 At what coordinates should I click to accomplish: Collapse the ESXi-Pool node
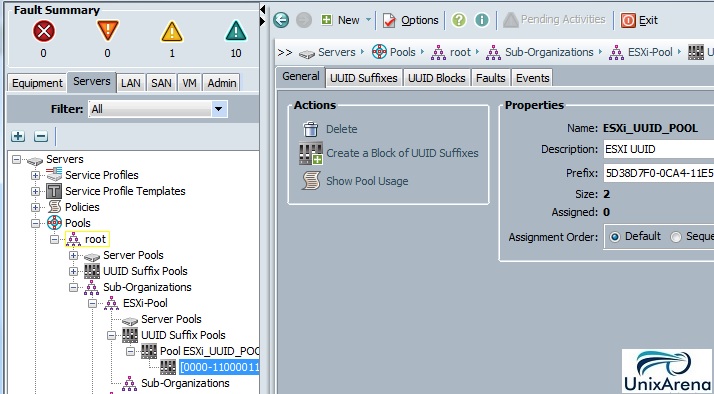point(92,303)
